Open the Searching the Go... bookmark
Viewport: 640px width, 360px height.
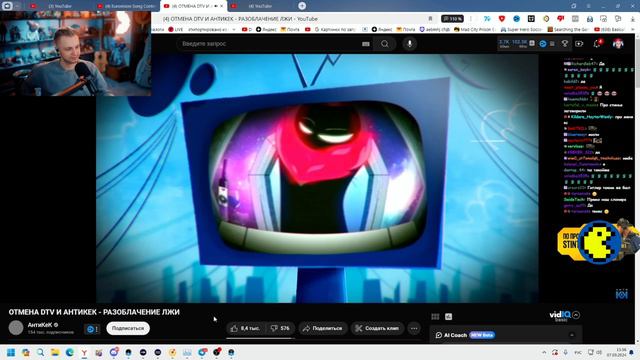pos(569,29)
